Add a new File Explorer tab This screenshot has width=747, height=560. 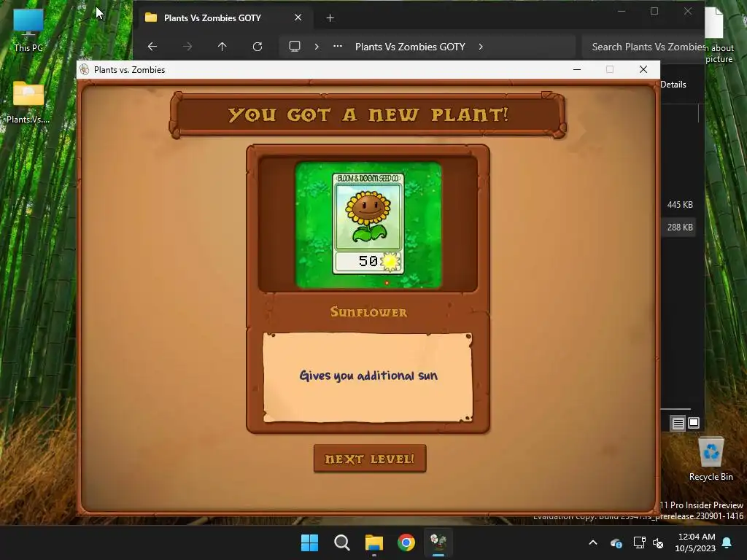coord(330,18)
